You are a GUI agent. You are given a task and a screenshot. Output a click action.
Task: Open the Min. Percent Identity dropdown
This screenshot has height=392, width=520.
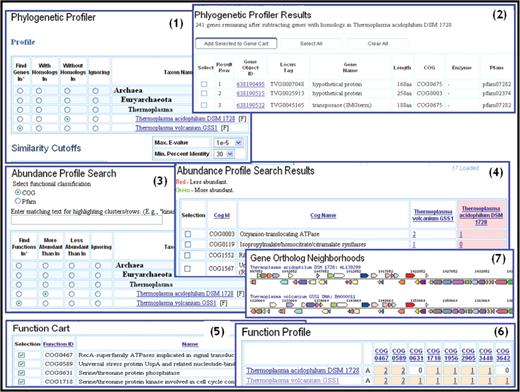(x=224, y=154)
